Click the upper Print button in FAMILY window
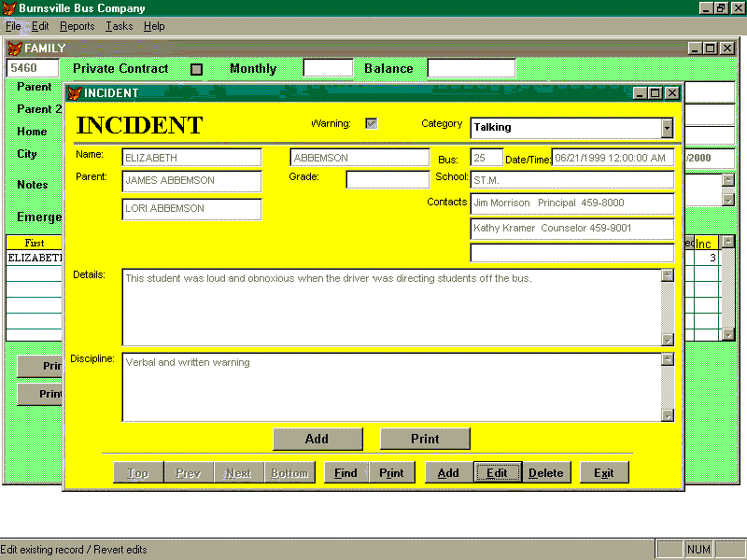This screenshot has width=747, height=560. pyautogui.click(x=40, y=366)
